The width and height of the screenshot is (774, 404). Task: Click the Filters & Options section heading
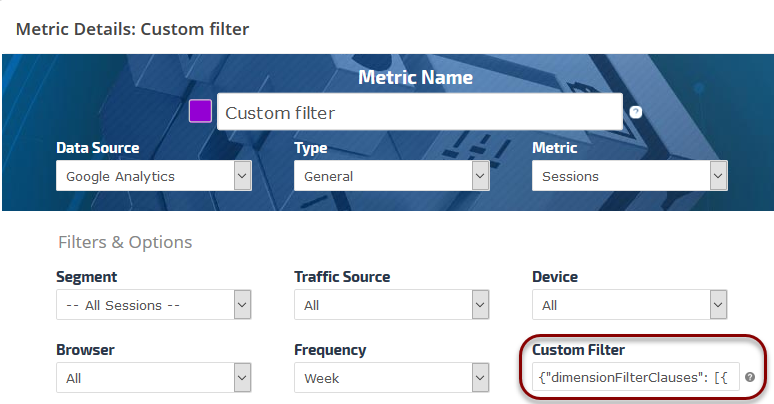[125, 242]
